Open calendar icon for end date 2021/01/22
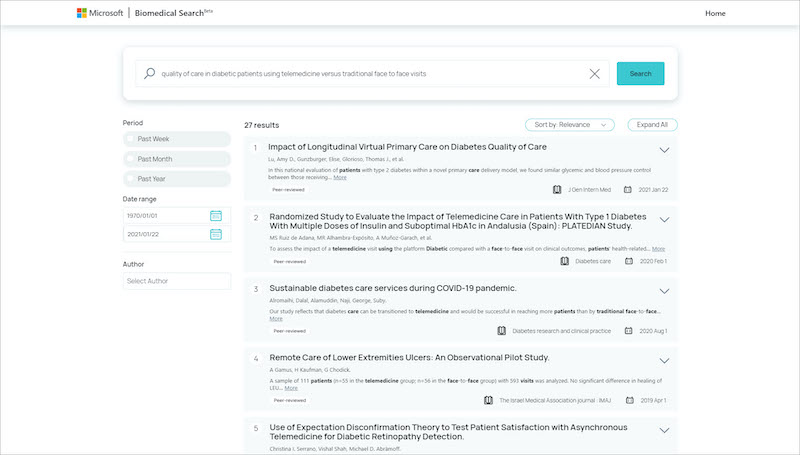Image resolution: width=800 pixels, height=455 pixels. click(216, 234)
